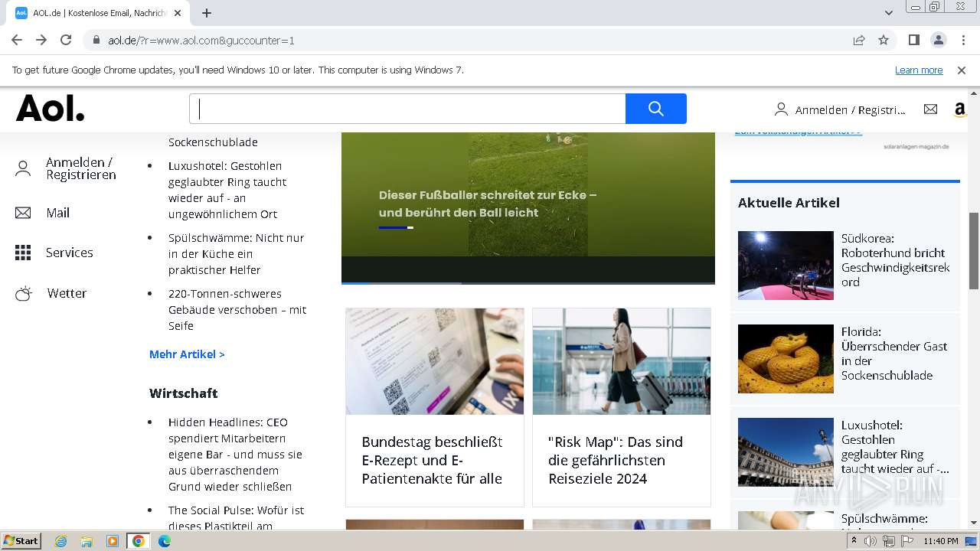Open Luxushotel Gestohlen geglaubter Ring list article
This screenshot has height=551, width=980.
click(x=228, y=190)
